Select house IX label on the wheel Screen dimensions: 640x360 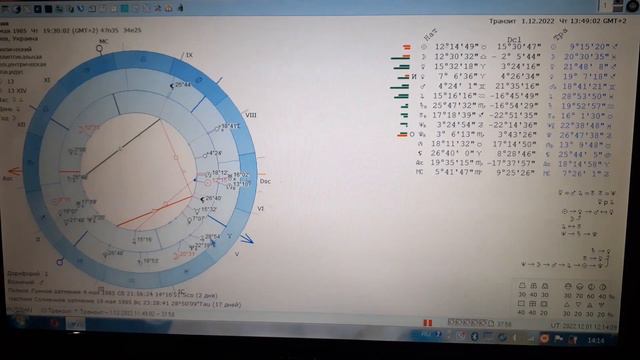(x=189, y=55)
